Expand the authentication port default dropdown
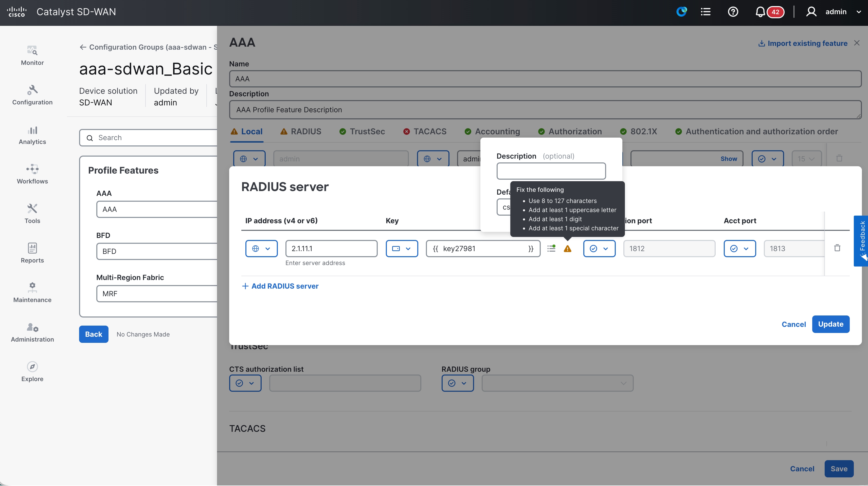 click(x=600, y=249)
